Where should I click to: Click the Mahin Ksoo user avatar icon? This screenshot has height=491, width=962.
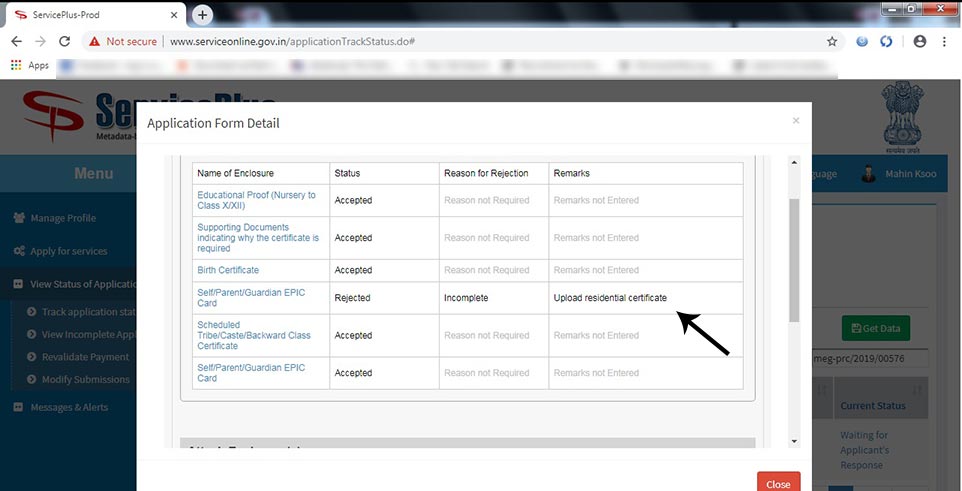868,174
